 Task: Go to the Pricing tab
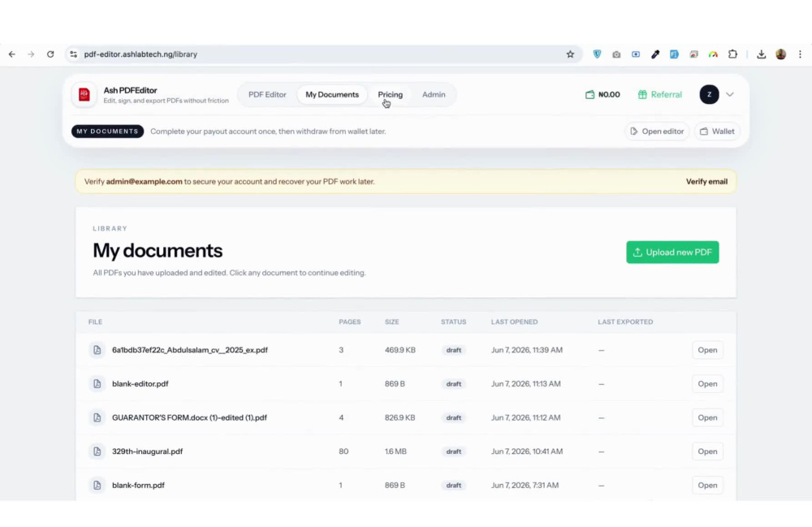pyautogui.click(x=390, y=95)
